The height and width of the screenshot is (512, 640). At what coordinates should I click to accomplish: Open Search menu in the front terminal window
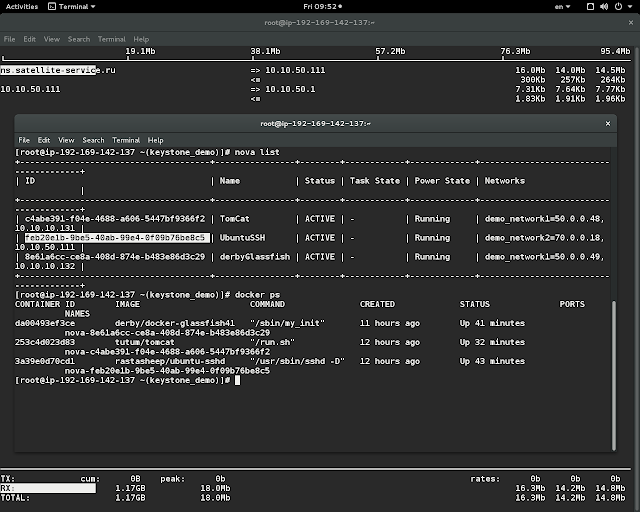[x=93, y=140]
